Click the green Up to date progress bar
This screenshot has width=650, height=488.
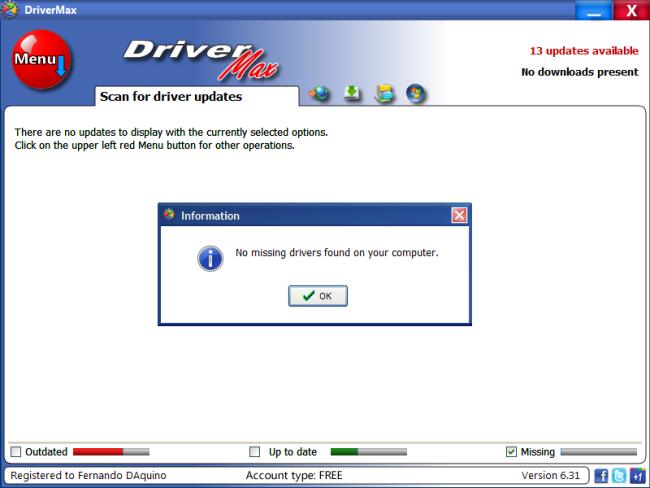tap(369, 452)
